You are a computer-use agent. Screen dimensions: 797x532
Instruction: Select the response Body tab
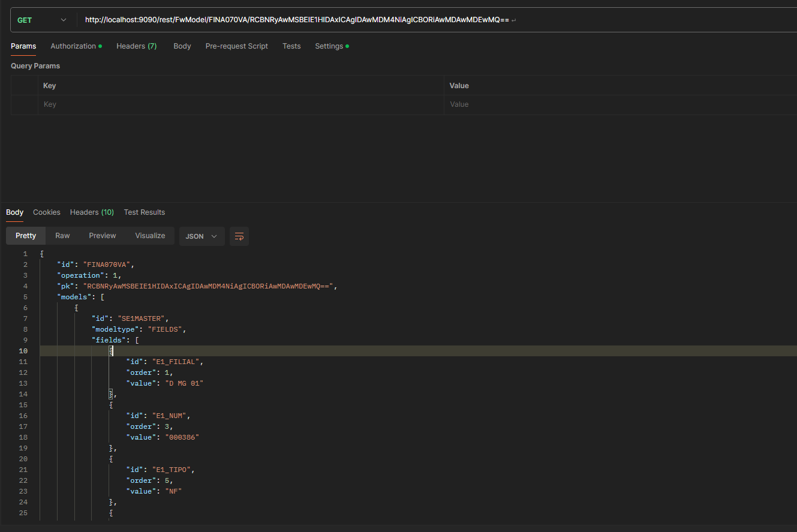pyautogui.click(x=15, y=212)
